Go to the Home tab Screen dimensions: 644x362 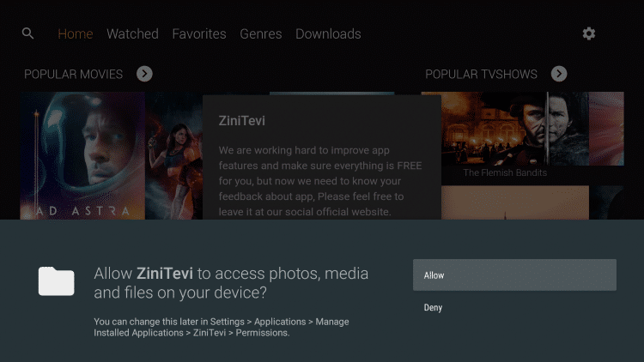coord(76,33)
